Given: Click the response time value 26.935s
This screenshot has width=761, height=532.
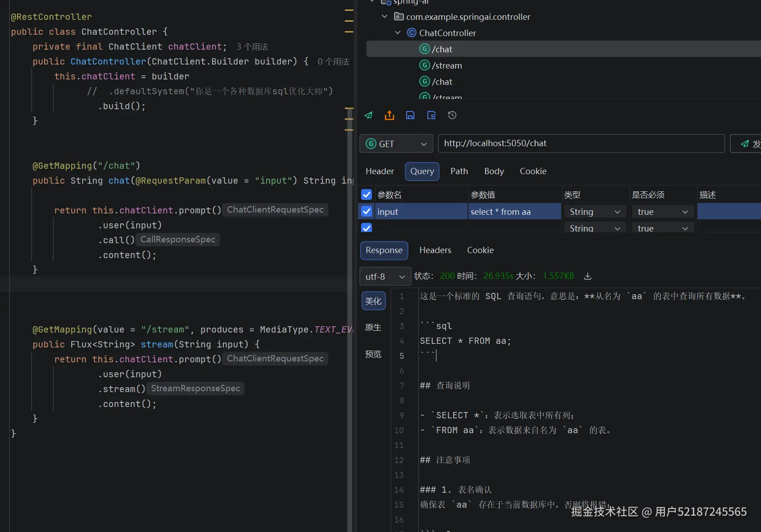Looking at the screenshot, I should 498,276.
